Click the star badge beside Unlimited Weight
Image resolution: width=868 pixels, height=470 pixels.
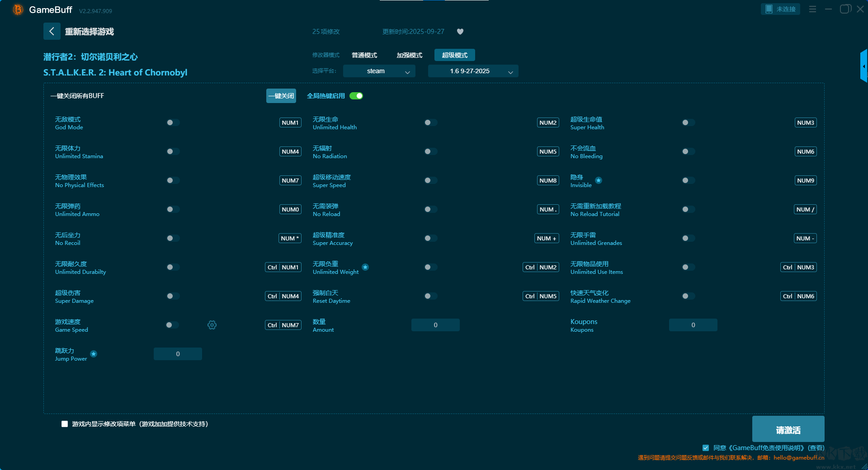[x=365, y=267]
